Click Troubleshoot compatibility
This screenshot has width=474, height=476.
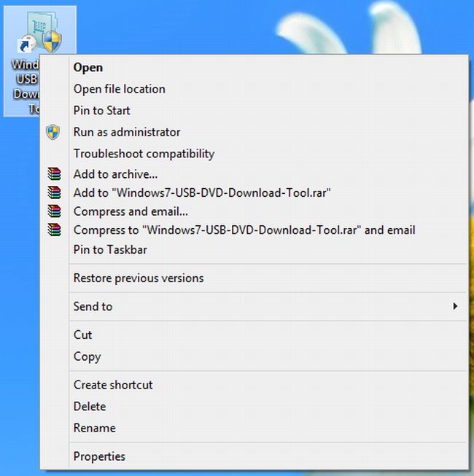(254, 154)
